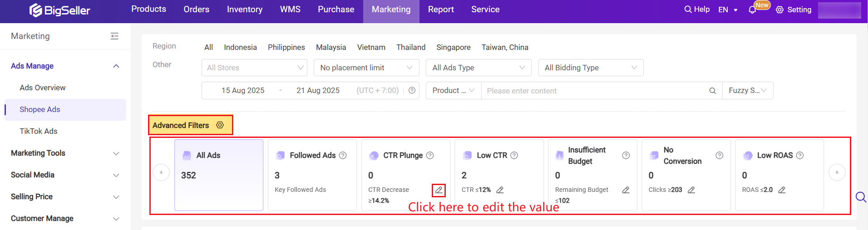Click the BigSeller logo
This screenshot has width=868, height=230.
pyautogui.click(x=59, y=10)
